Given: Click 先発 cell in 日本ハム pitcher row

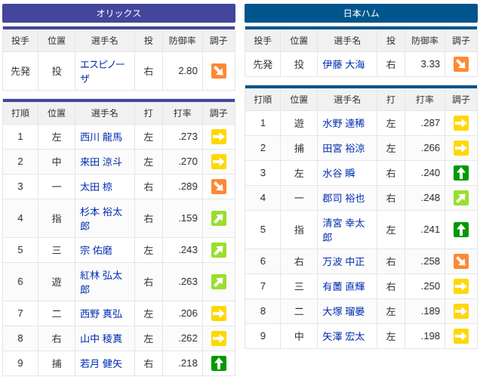Looking at the screenshot, I should point(263,64).
